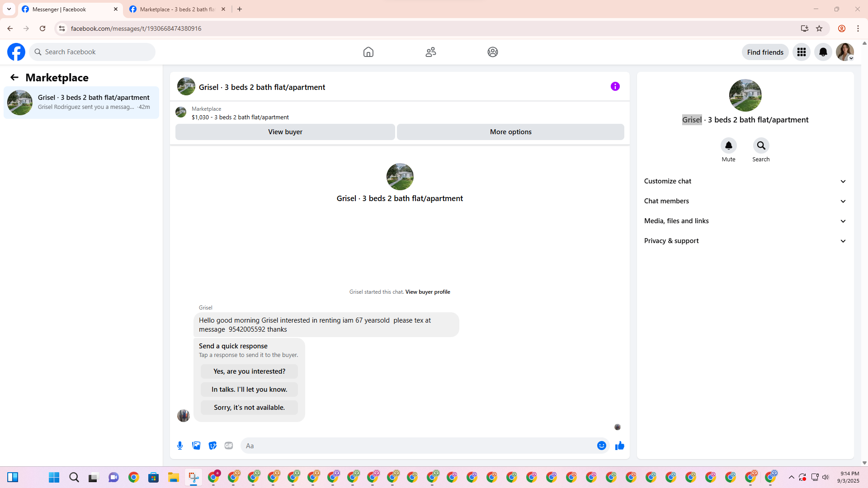Pick a GIF with the GIF icon
Viewport: 868px width, 488px height.
coord(229,446)
